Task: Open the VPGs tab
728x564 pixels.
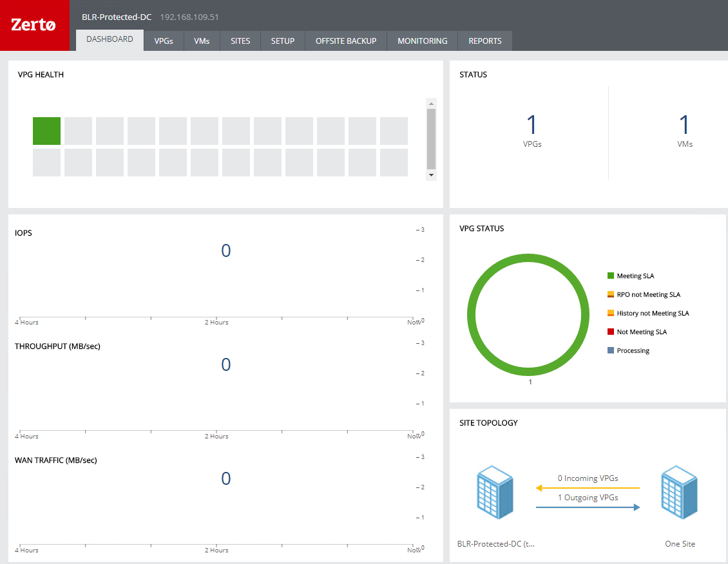Action: click(164, 41)
